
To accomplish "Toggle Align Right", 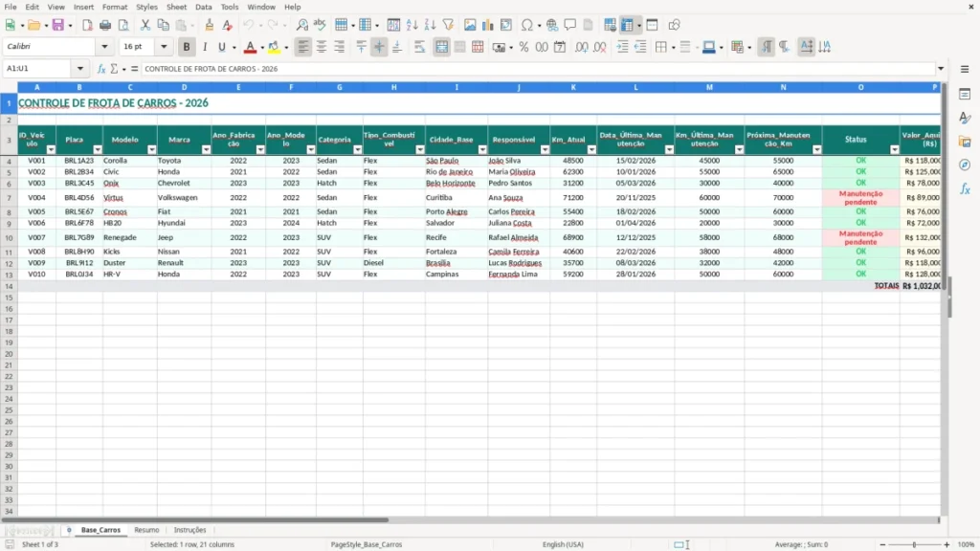I will [x=340, y=47].
